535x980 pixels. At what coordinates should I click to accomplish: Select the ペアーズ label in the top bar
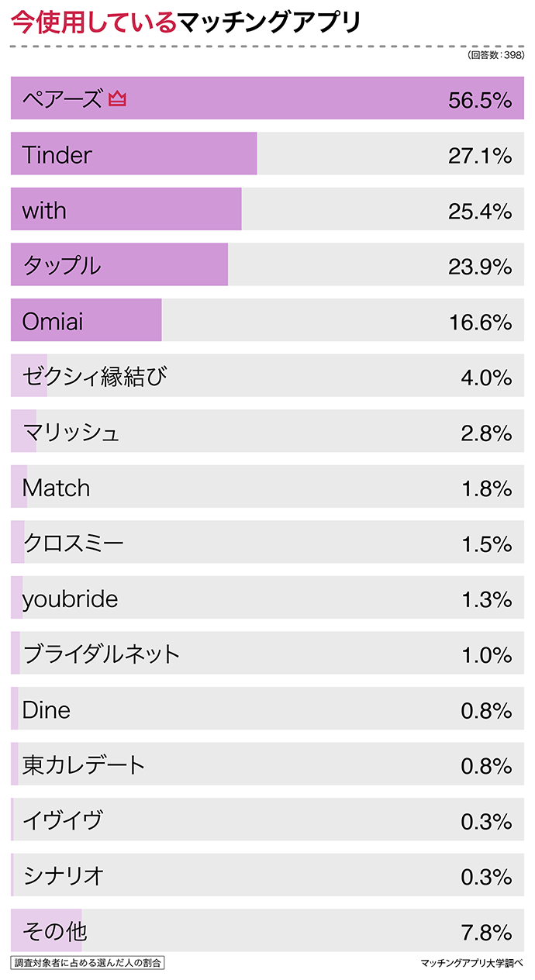pos(62,99)
